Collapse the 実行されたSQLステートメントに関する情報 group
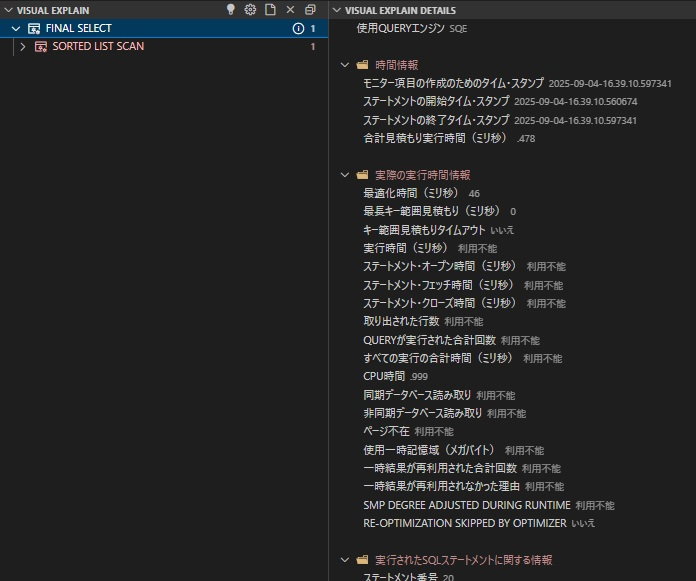 point(345,560)
